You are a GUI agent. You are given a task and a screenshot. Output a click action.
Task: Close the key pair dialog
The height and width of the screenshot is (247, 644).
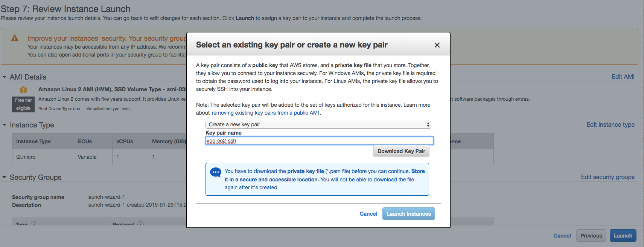[437, 45]
